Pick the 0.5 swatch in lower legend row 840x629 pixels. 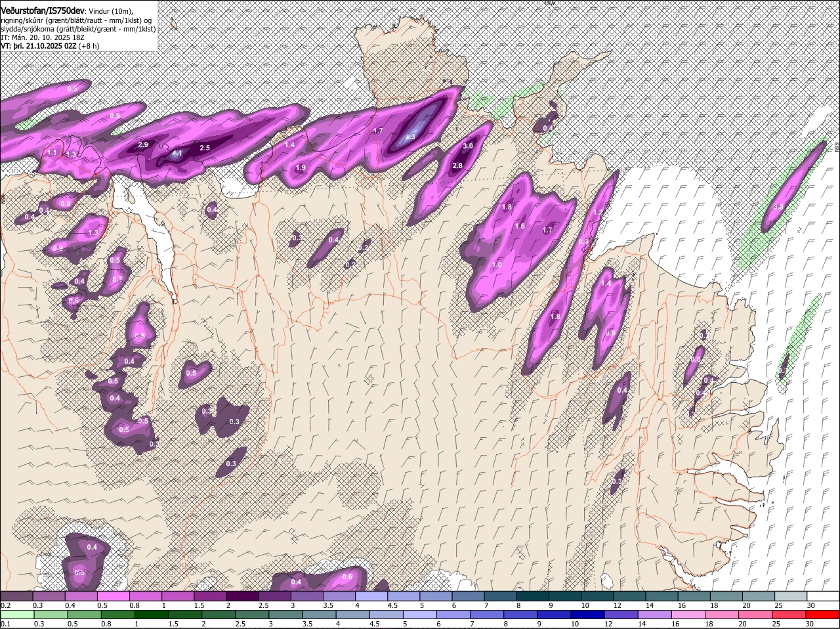(x=84, y=615)
